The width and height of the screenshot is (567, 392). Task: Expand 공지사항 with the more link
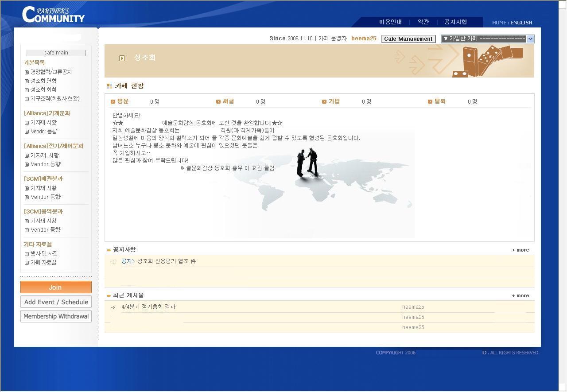point(520,250)
